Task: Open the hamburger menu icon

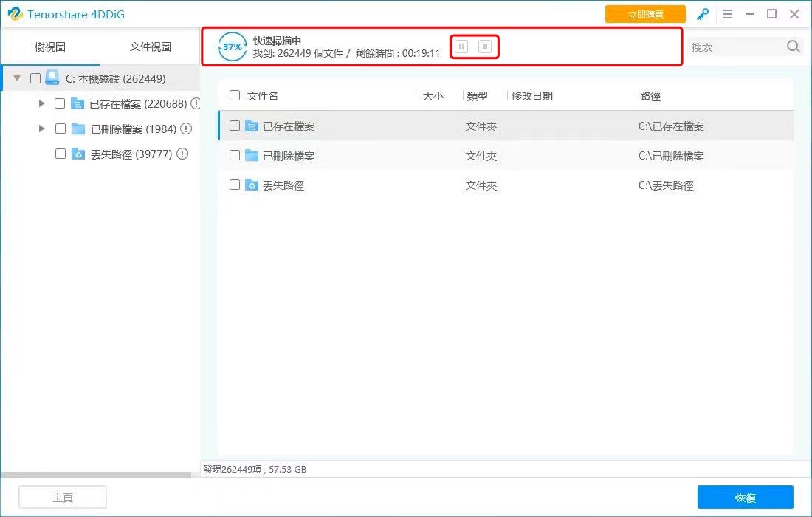Action: 728,14
